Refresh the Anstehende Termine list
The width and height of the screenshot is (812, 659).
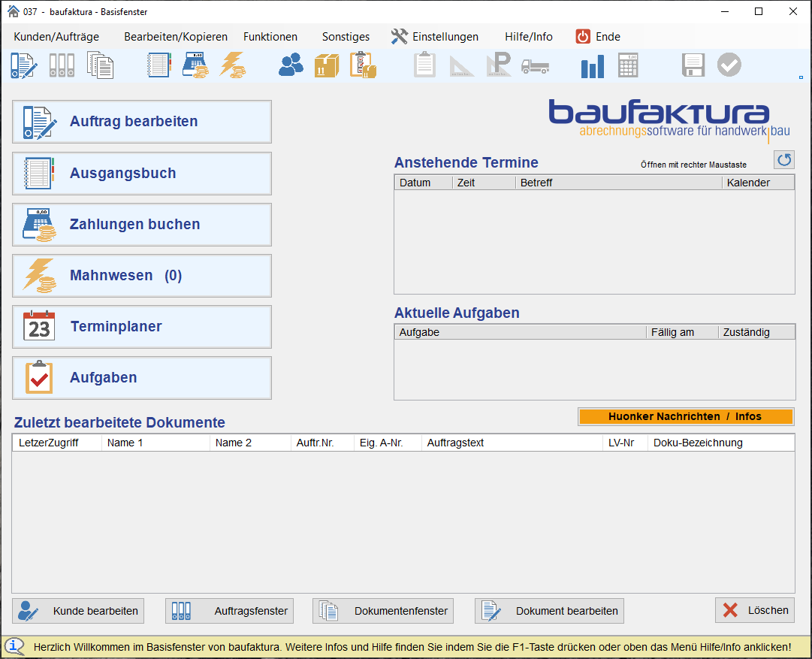click(x=784, y=160)
